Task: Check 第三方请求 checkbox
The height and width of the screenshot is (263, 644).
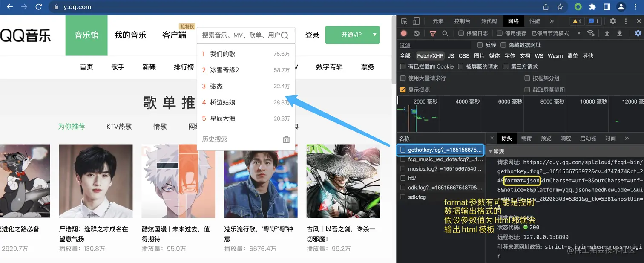Action: (x=506, y=66)
